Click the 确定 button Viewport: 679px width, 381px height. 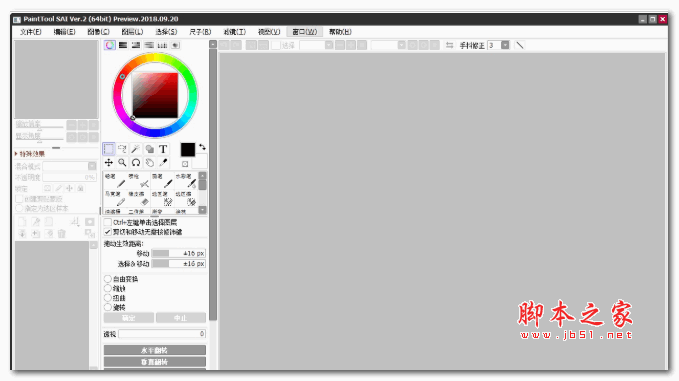(x=129, y=318)
